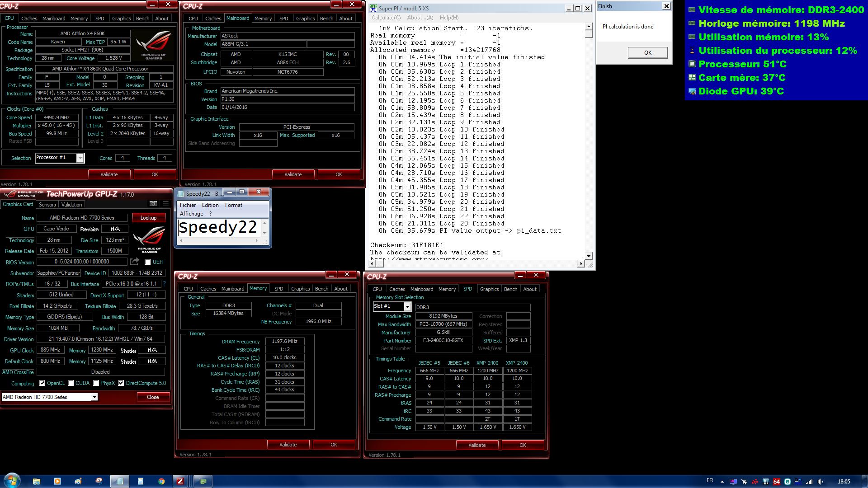Click Validate in the Memory CPU-Z window
This screenshot has height=488, width=868.
288,445
